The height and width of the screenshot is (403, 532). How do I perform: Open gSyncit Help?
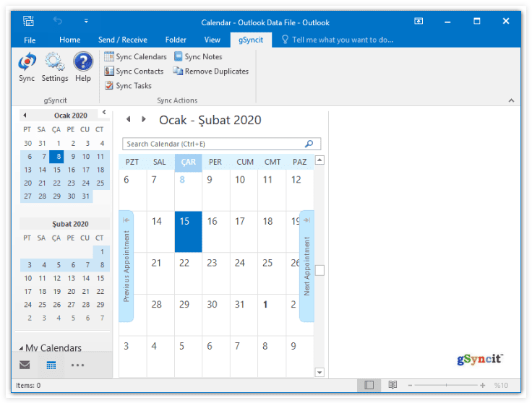click(x=83, y=67)
